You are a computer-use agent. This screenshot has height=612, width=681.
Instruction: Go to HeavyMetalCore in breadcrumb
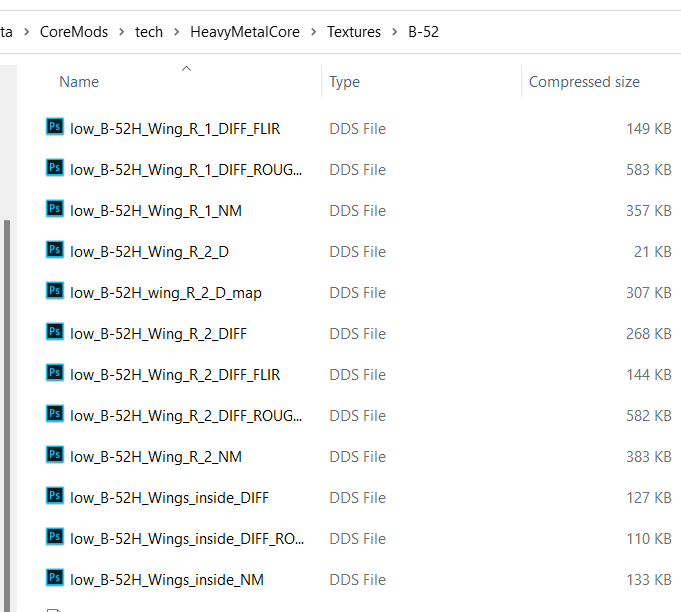[x=245, y=32]
